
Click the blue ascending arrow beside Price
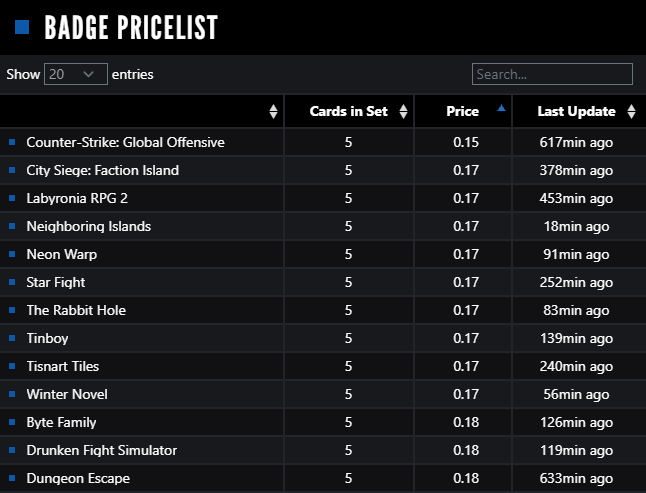click(x=501, y=108)
